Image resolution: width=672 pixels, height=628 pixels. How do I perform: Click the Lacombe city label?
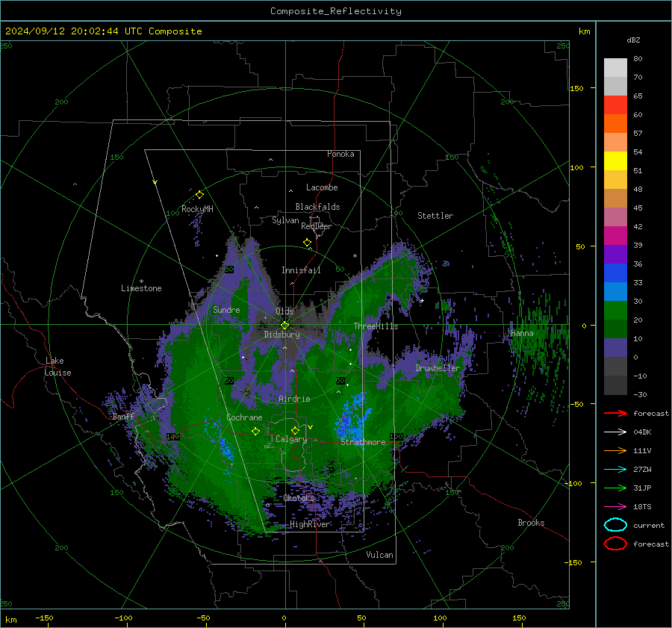coord(322,187)
